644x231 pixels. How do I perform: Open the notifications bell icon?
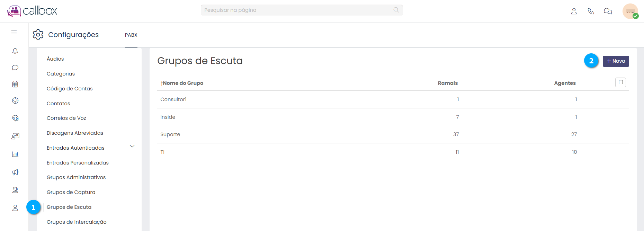pyautogui.click(x=15, y=51)
